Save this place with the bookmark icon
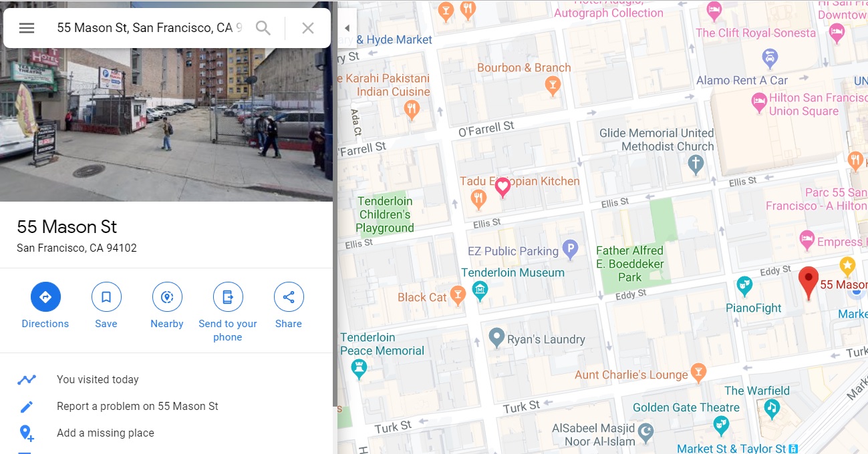Screen dimensions: 868x454 point(106,297)
